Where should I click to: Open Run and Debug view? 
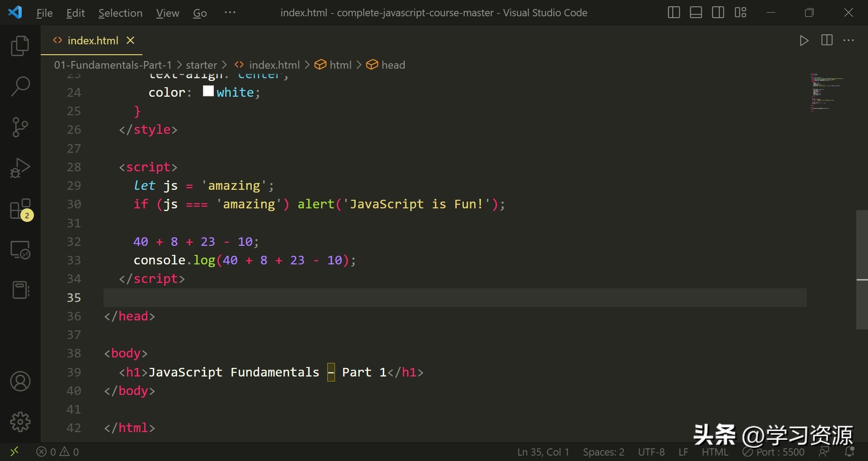pyautogui.click(x=20, y=168)
